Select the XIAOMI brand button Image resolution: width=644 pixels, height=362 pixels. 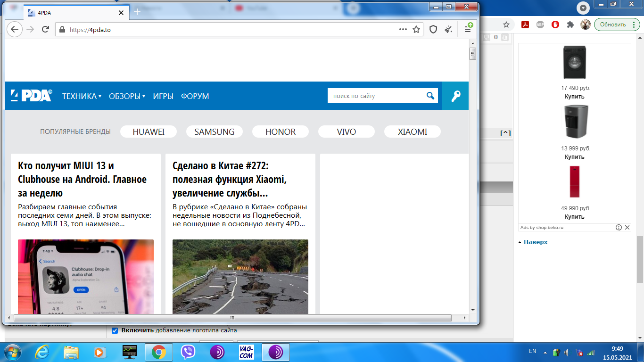pyautogui.click(x=413, y=132)
